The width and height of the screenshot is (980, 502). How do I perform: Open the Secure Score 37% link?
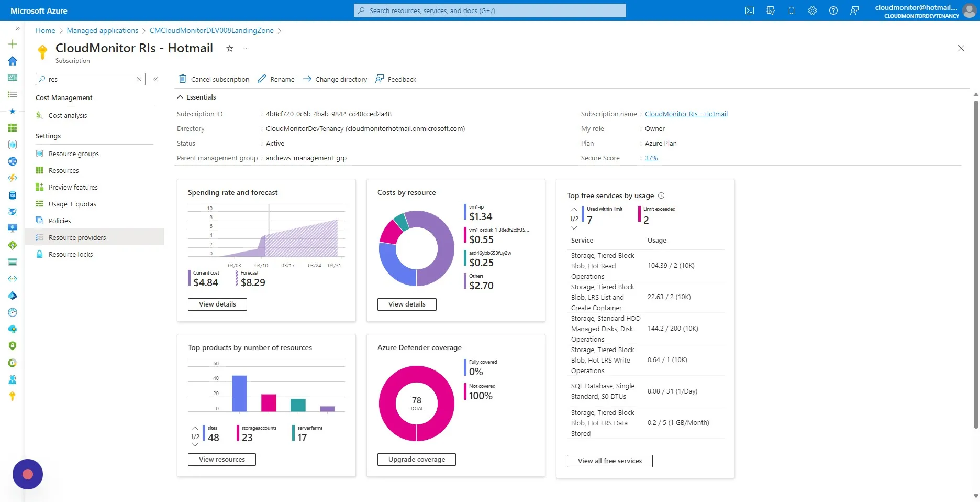[x=651, y=158]
